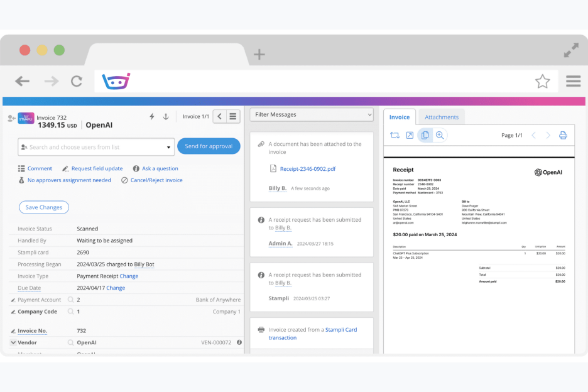
Task: Click the Vendor search magnifier icon
Action: 70,342
